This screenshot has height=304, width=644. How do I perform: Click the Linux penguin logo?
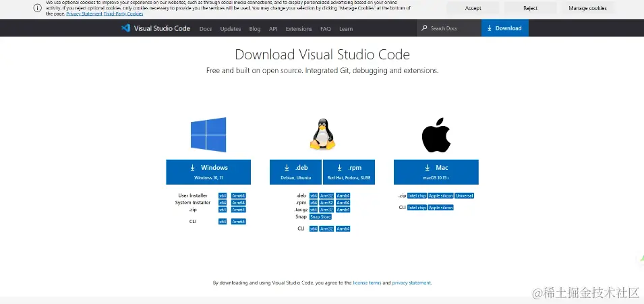tap(322, 134)
